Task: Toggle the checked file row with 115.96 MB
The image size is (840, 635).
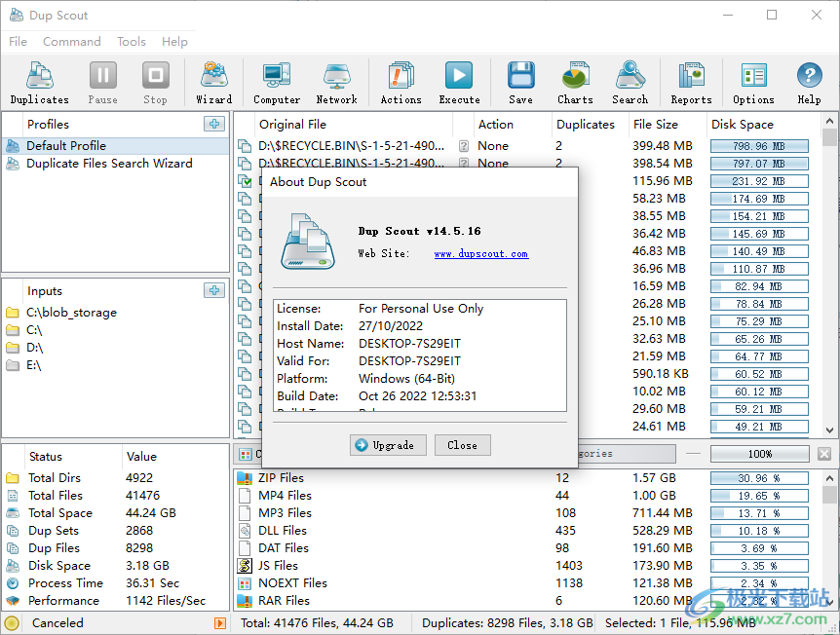Action: click(x=246, y=181)
